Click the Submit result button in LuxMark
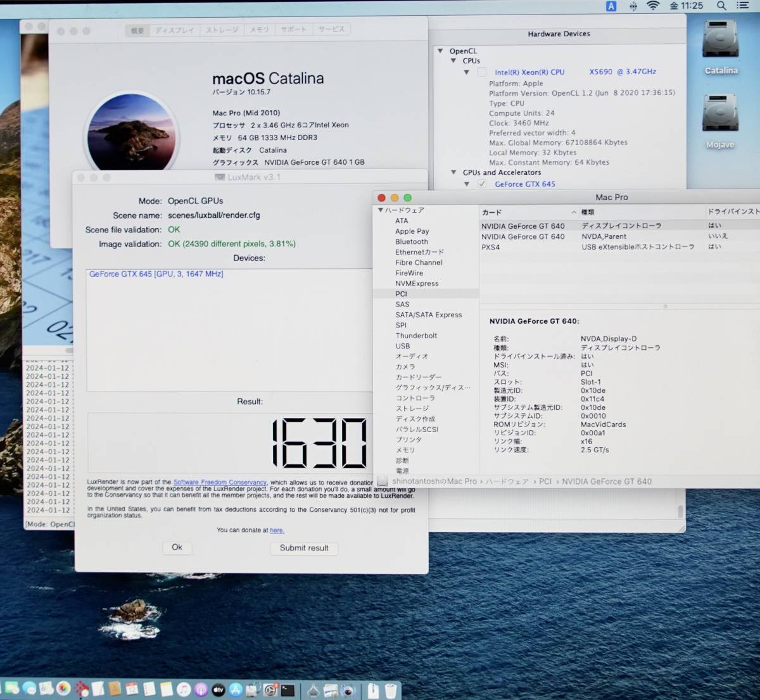This screenshot has height=700, width=760. coord(304,549)
